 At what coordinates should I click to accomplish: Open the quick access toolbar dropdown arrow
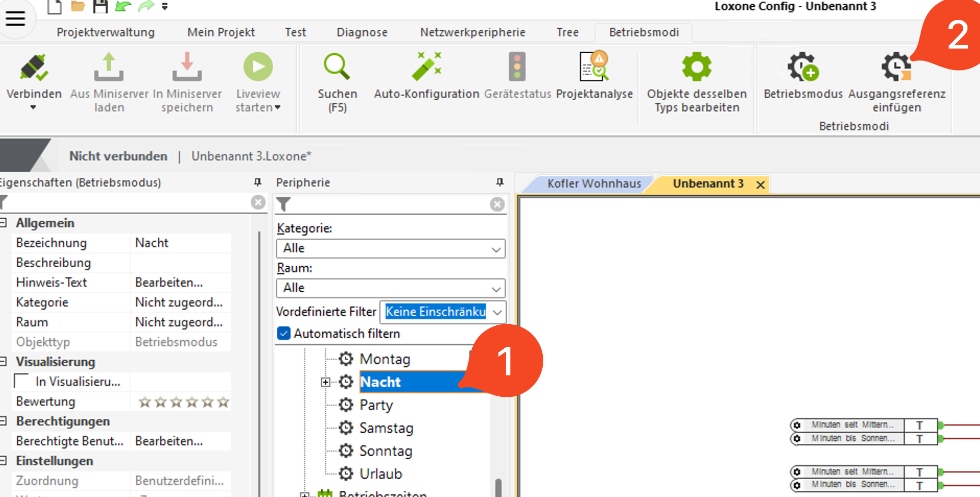coord(165,7)
